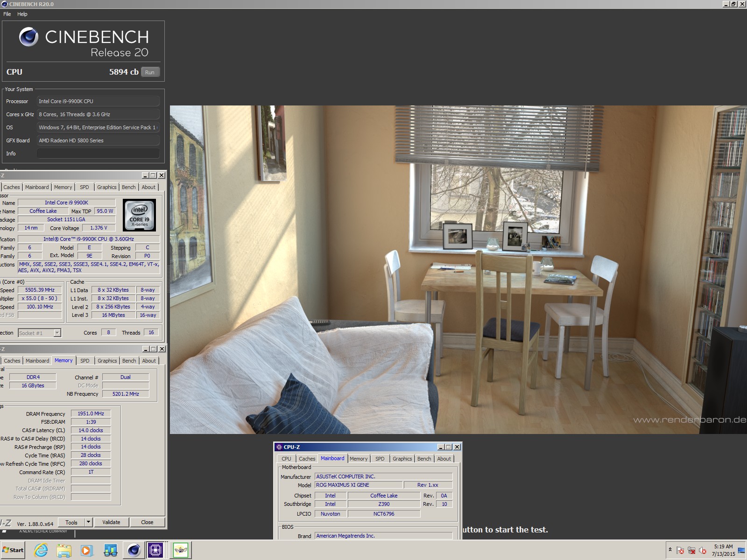Open the File menu in Cinebench
This screenshot has height=560, width=747.
point(7,14)
